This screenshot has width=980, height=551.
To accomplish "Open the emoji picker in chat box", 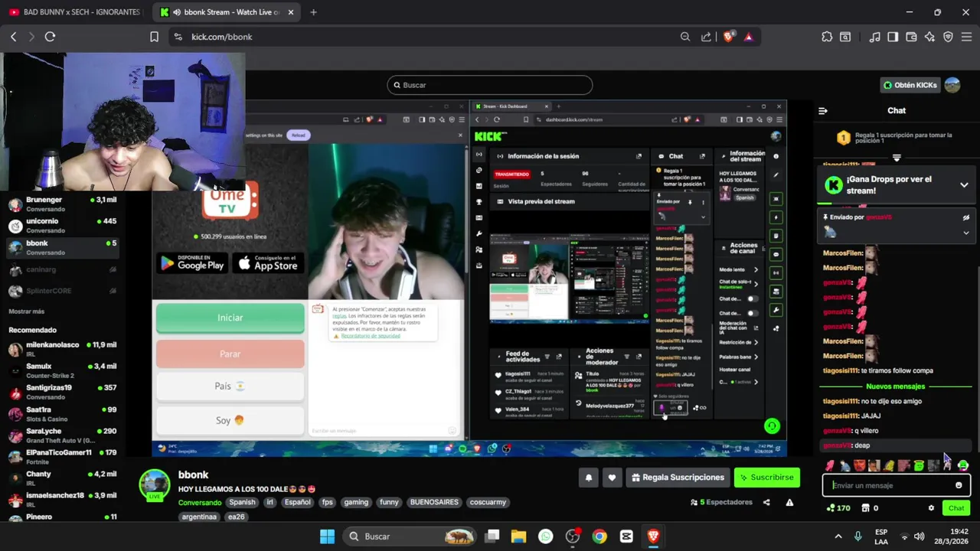I will coord(959,485).
